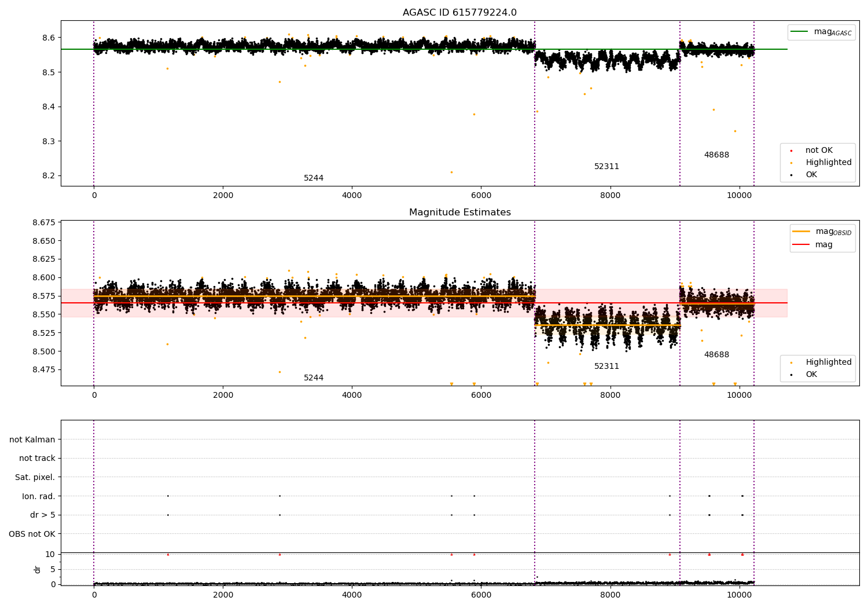Image resolution: width=868 pixels, height=608 pixels.
Task: Click the 8.675 y-axis tick label
Action: pyautogui.click(x=44, y=222)
